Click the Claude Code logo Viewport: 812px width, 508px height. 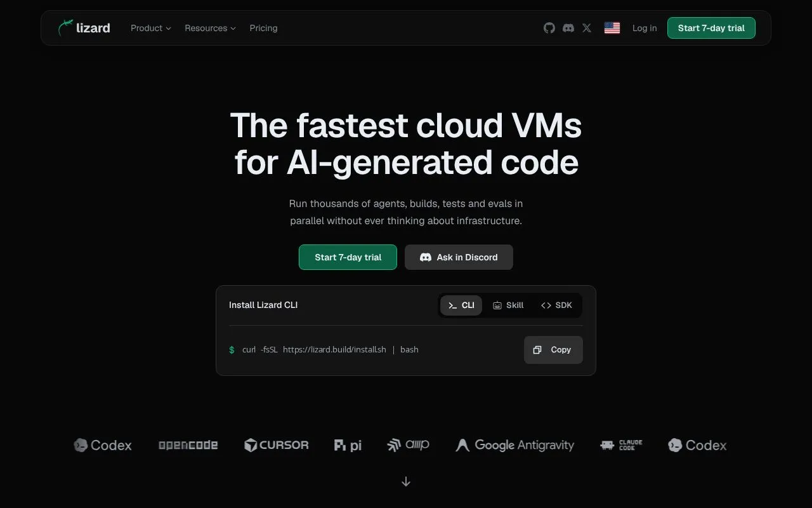(621, 445)
